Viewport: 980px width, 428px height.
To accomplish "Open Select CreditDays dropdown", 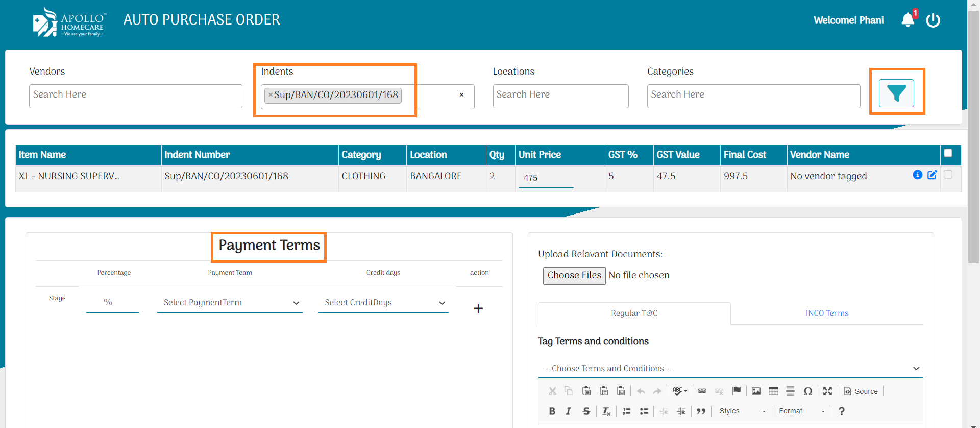I will [383, 303].
